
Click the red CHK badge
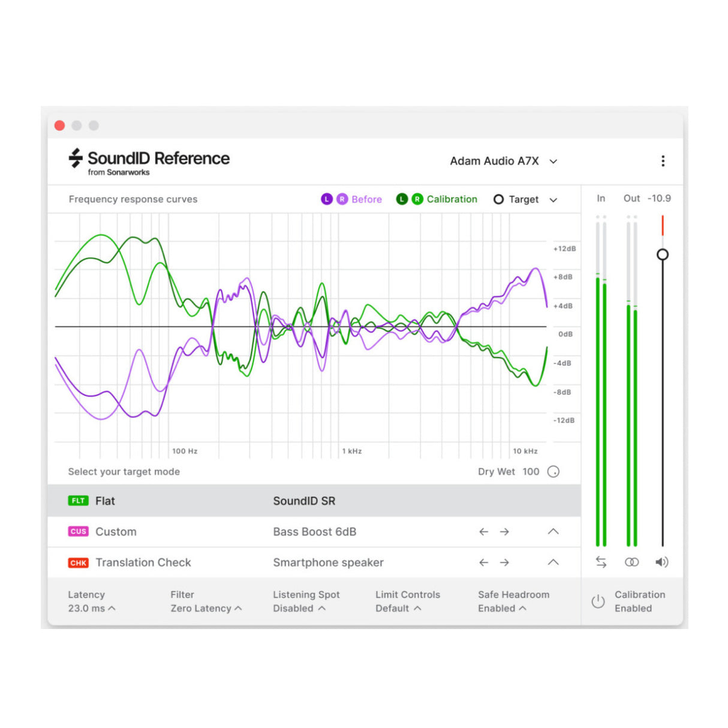click(79, 562)
